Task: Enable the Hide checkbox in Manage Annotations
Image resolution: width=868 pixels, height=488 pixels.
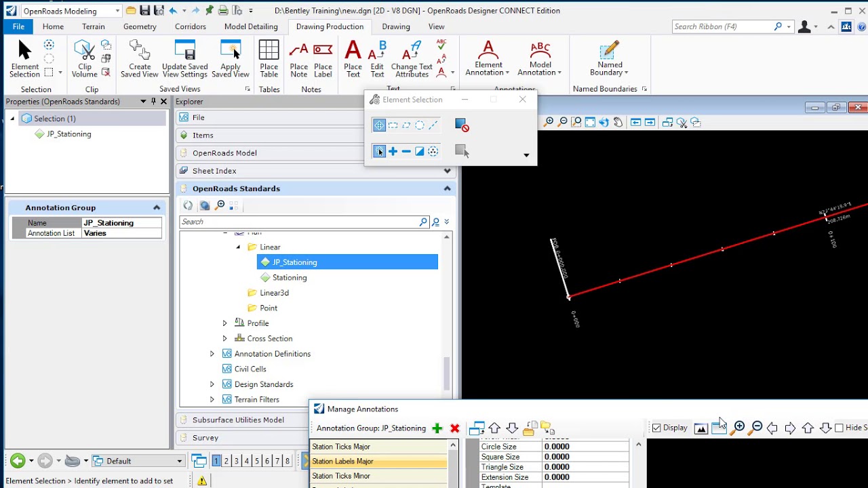Action: tap(840, 428)
